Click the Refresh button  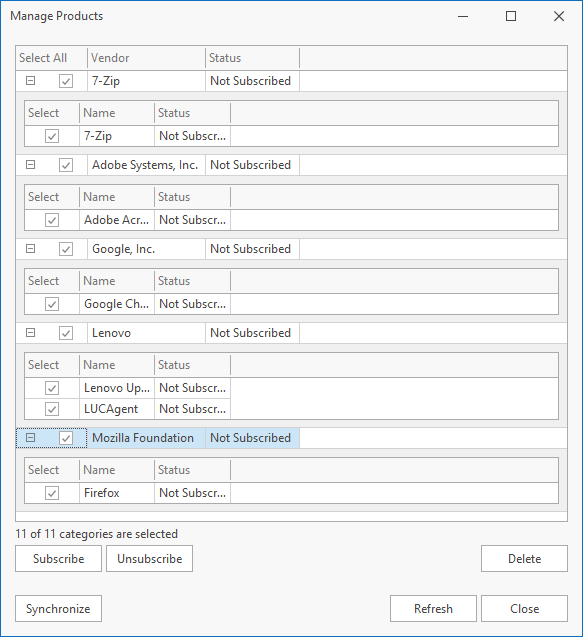pyautogui.click(x=433, y=609)
